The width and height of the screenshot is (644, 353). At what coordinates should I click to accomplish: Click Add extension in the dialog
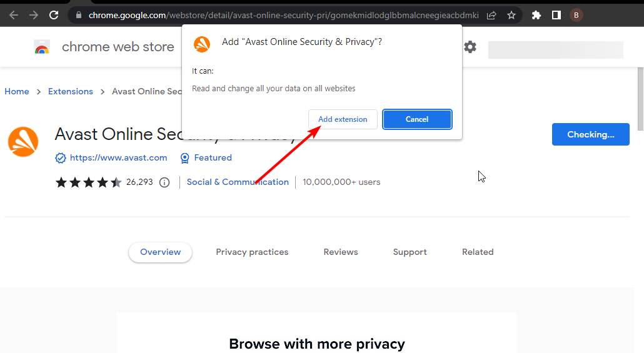pos(343,119)
